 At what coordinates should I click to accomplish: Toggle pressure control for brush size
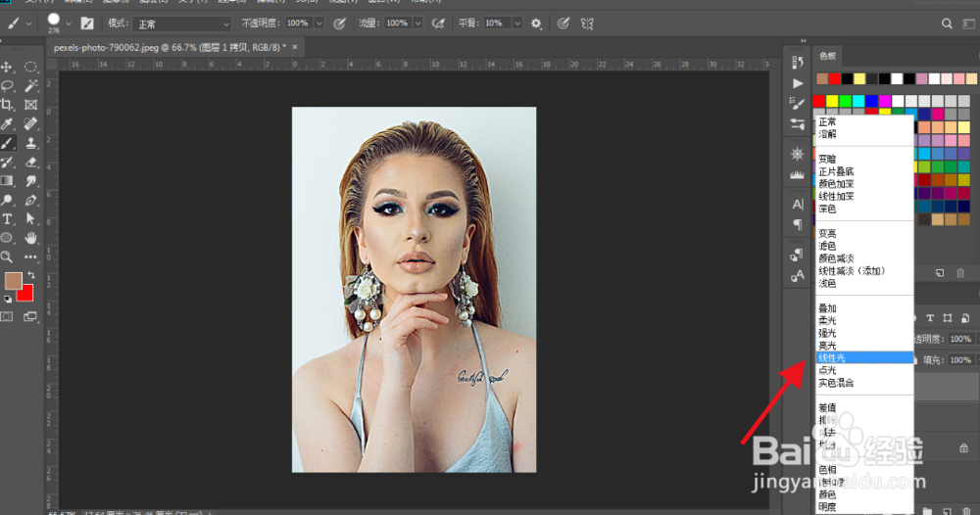click(563, 23)
